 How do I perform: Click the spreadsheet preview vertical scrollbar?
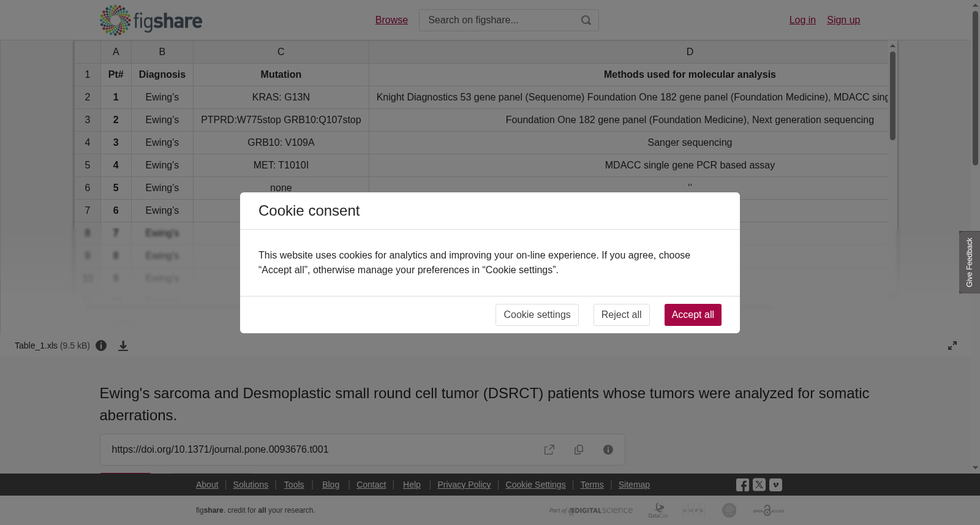click(x=892, y=96)
